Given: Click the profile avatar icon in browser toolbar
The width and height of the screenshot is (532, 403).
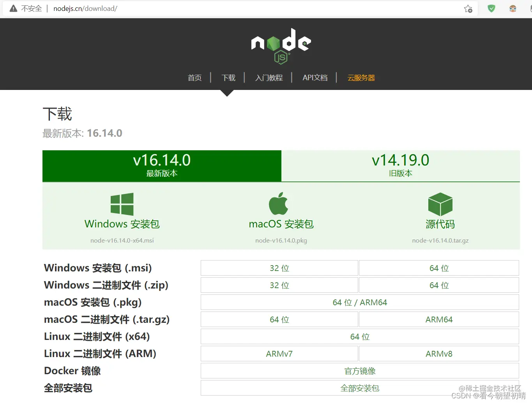Looking at the screenshot, I should click(513, 8).
